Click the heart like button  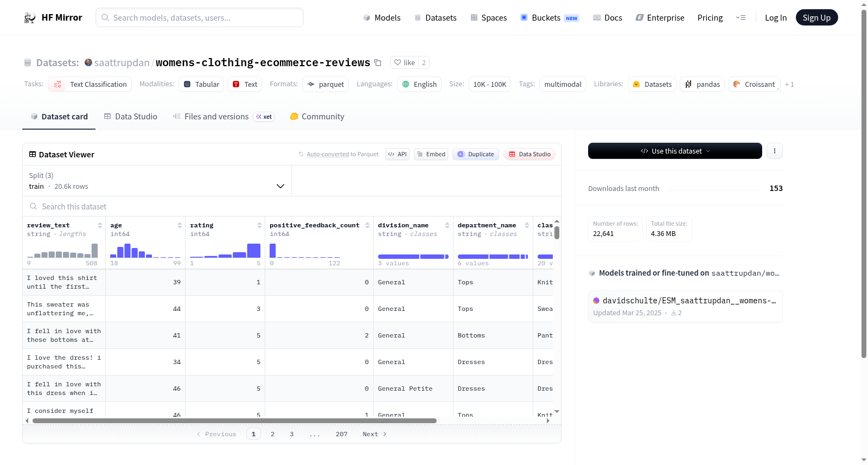point(404,63)
